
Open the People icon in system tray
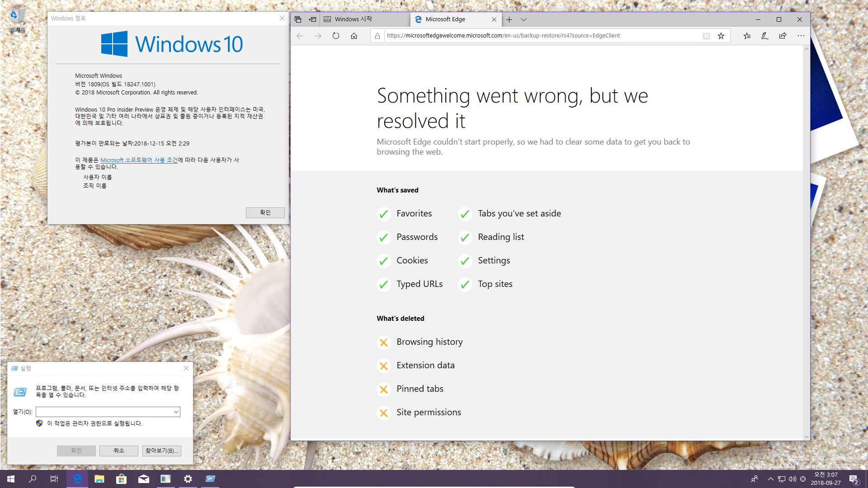(754, 479)
